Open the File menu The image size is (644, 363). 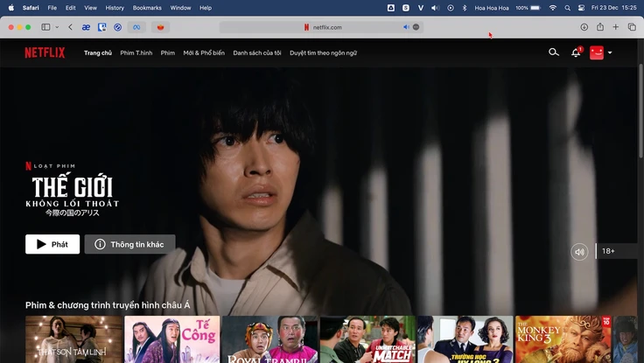[x=52, y=7]
